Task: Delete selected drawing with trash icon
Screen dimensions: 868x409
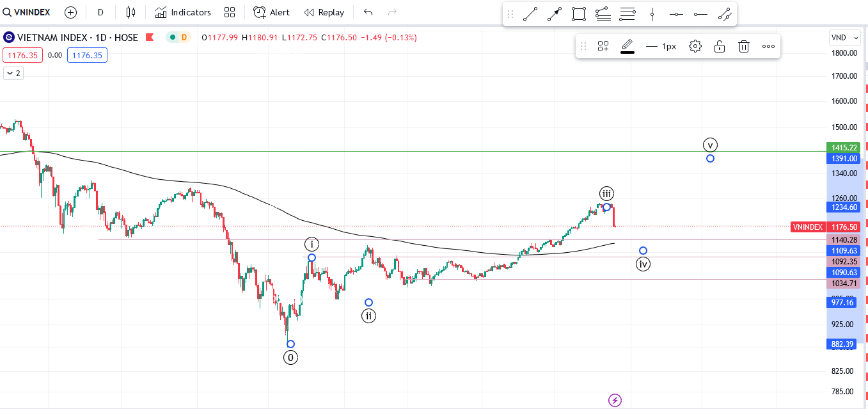Action: pyautogui.click(x=744, y=46)
